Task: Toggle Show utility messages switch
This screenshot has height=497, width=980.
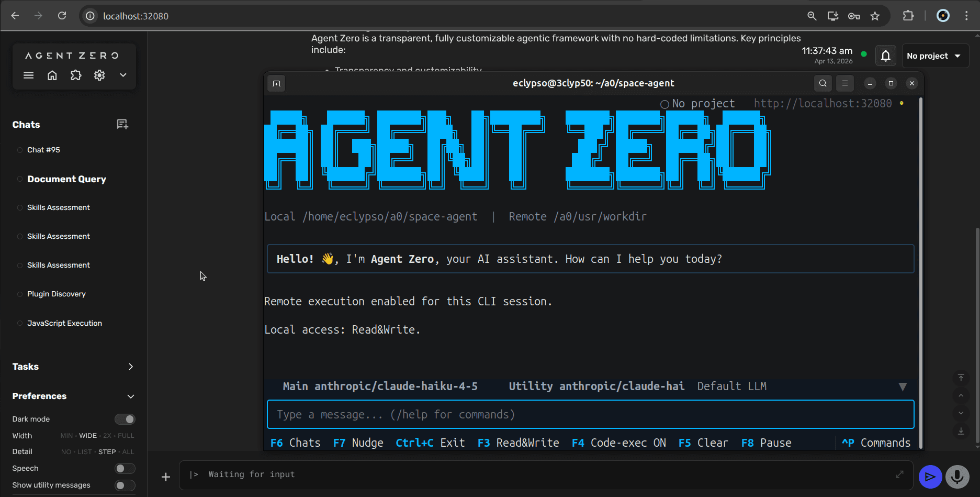Action: coord(125,485)
